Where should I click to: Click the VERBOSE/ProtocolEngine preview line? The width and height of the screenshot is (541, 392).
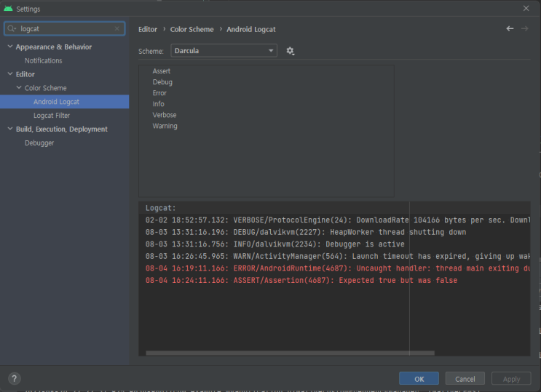tap(337, 220)
